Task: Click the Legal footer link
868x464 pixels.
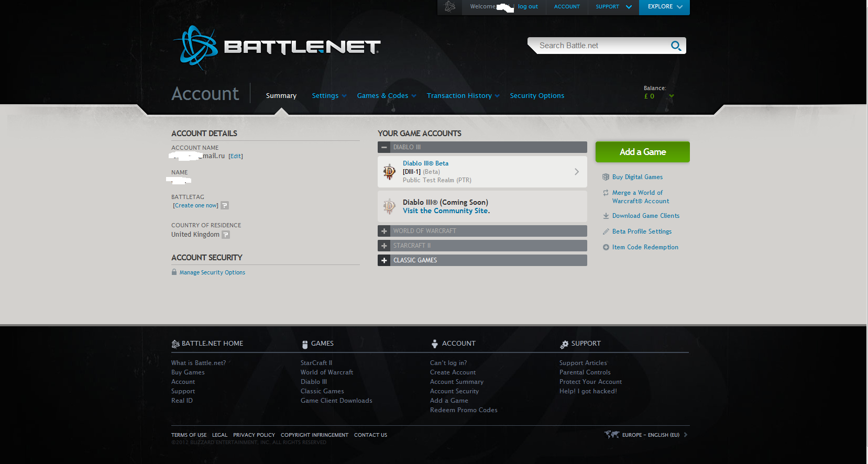Action: coord(219,435)
